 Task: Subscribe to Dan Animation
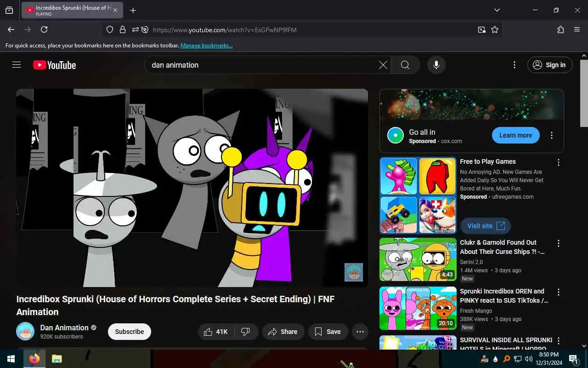click(x=130, y=332)
